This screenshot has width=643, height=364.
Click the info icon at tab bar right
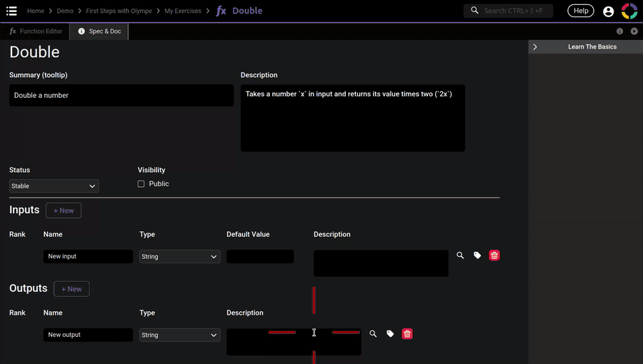click(x=619, y=31)
